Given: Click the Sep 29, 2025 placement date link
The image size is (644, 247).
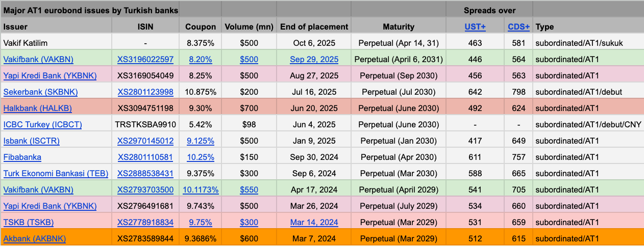Looking at the screenshot, I should coord(314,60).
